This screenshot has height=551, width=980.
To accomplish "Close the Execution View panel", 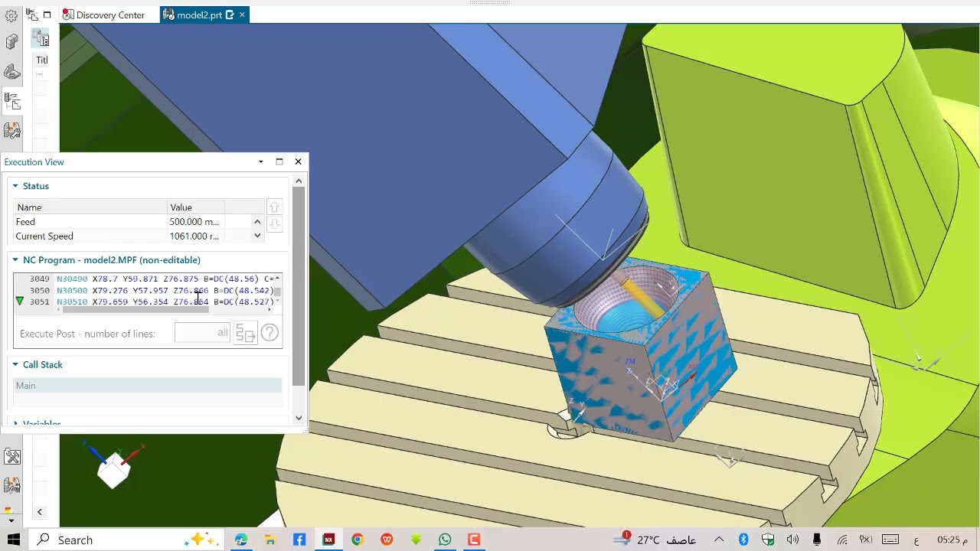I will pos(298,161).
